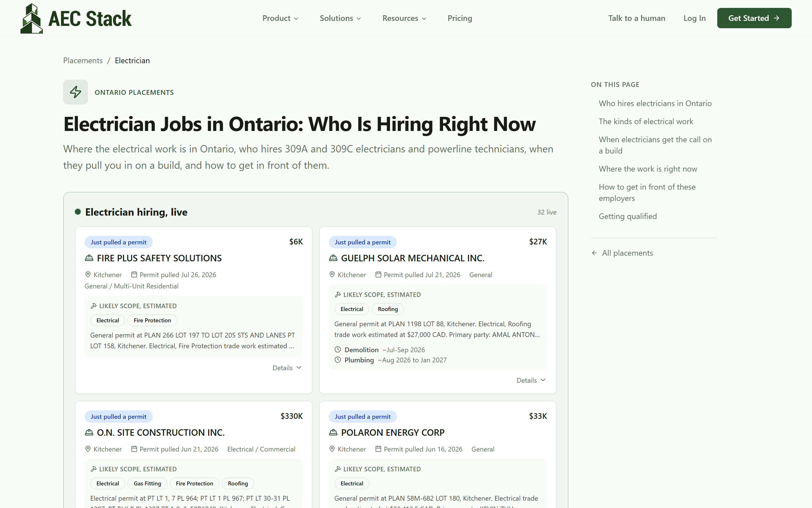Go to the Getting qualified section
This screenshot has width=812, height=508.
[628, 216]
